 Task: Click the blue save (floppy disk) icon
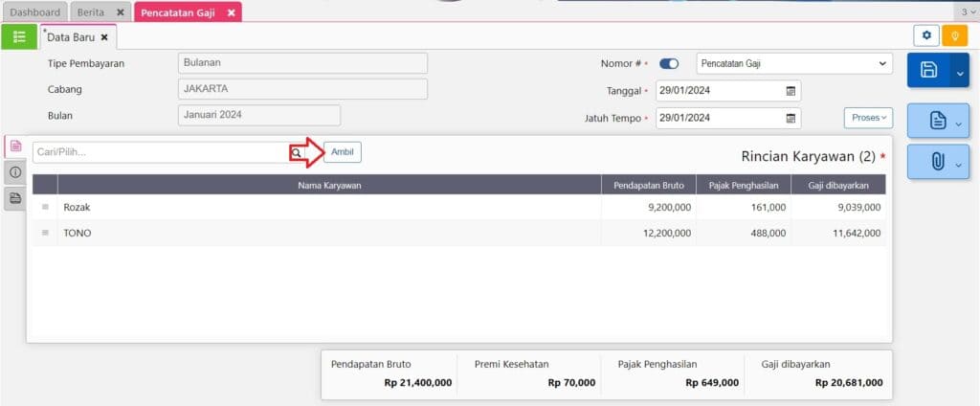(927, 70)
